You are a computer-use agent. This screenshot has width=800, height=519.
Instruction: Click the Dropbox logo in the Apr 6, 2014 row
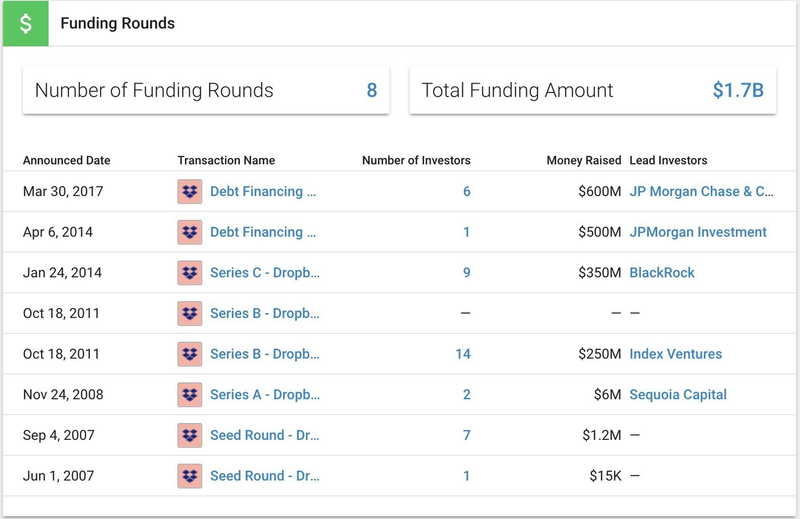pyautogui.click(x=190, y=232)
